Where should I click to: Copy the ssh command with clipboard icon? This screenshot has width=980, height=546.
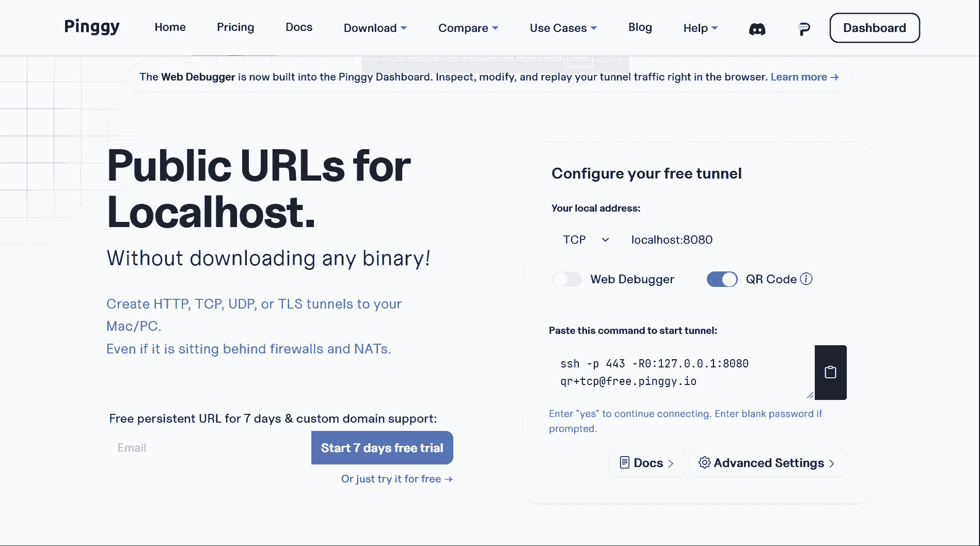pyautogui.click(x=830, y=372)
